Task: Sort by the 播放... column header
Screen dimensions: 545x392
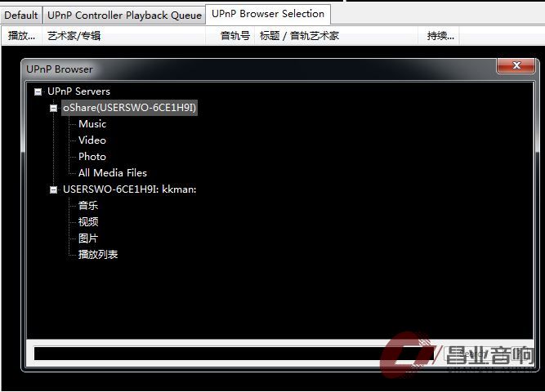Action: click(x=21, y=35)
